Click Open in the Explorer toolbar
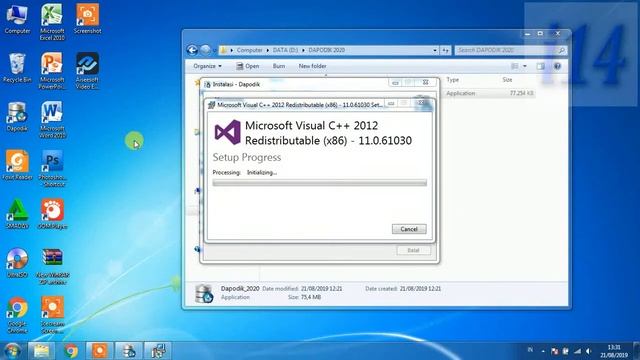The height and width of the screenshot is (360, 640). (248, 66)
